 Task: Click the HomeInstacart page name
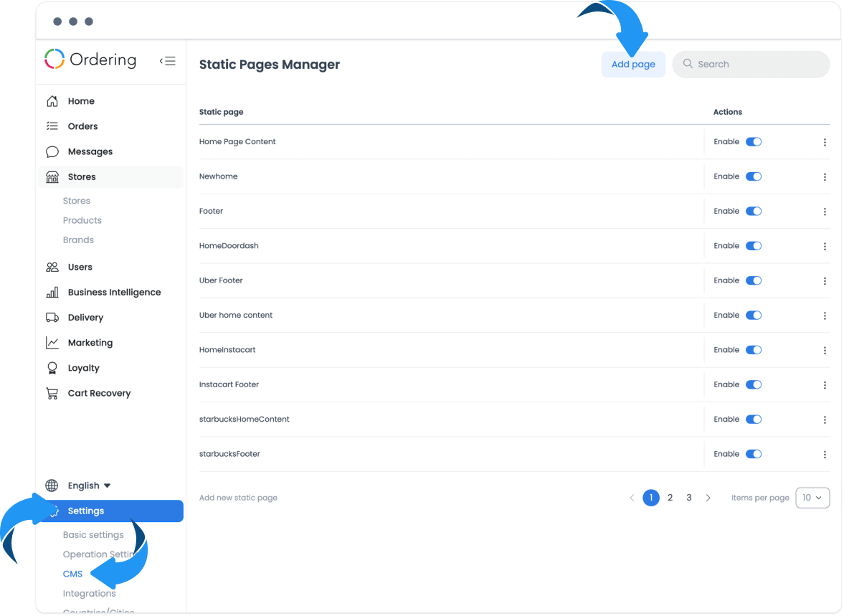(x=228, y=350)
